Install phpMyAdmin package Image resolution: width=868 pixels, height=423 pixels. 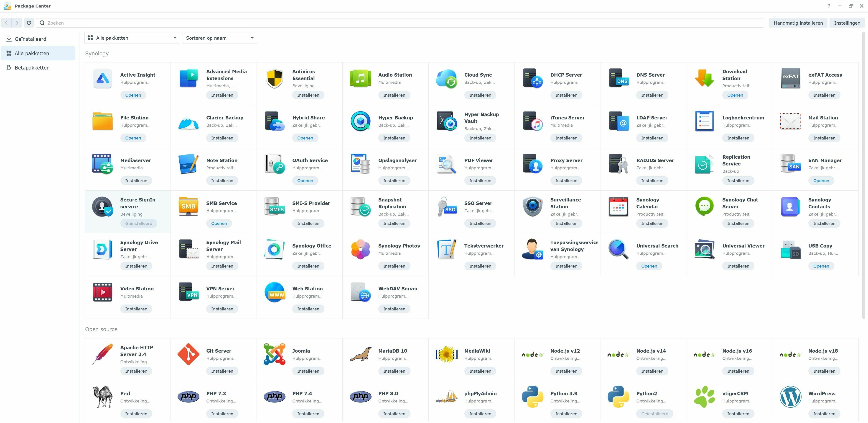pos(480,414)
